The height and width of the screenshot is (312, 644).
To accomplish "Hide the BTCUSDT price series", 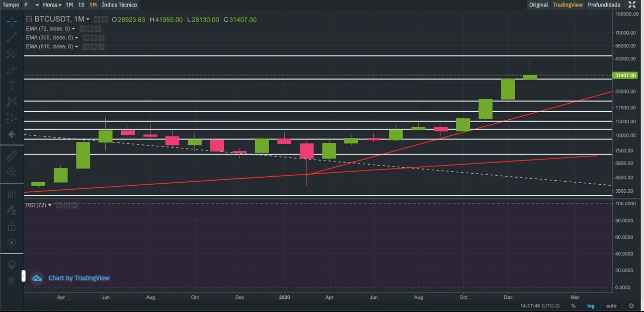I will coord(97,20).
